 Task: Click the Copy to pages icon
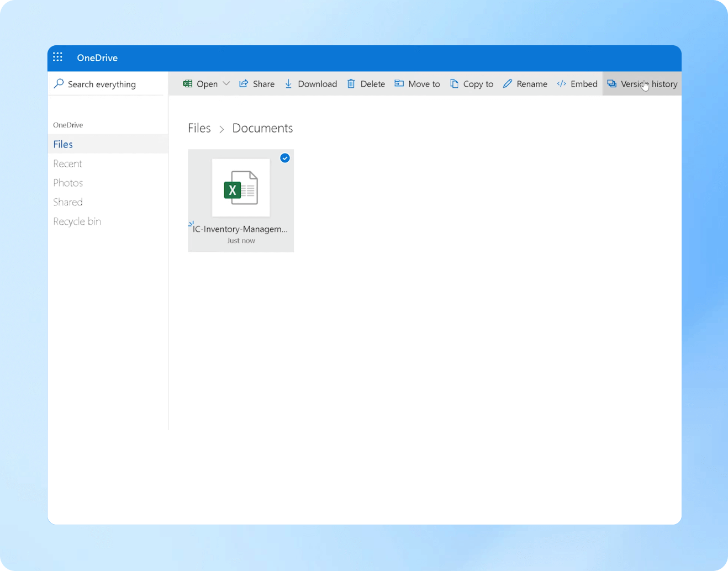point(454,83)
